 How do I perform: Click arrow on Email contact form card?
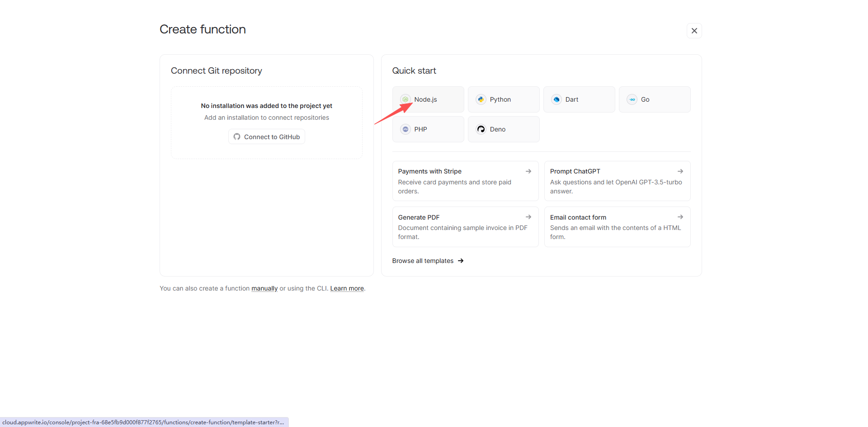(x=680, y=217)
